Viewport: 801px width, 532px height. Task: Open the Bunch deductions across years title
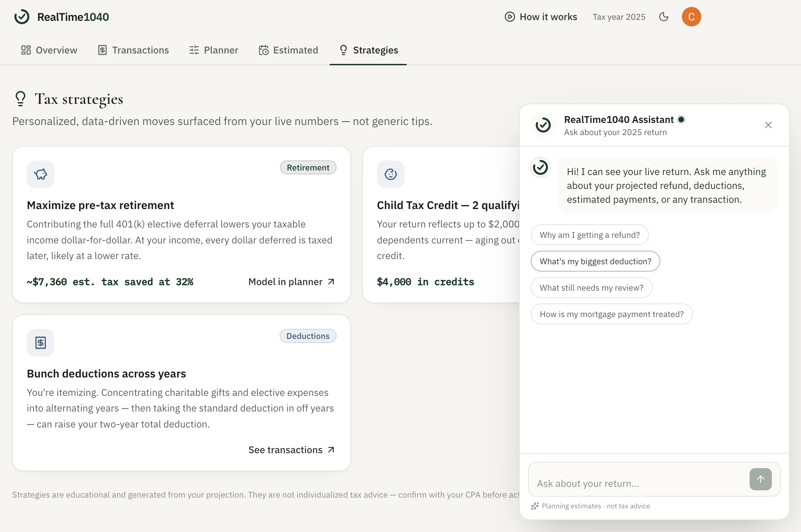point(106,374)
